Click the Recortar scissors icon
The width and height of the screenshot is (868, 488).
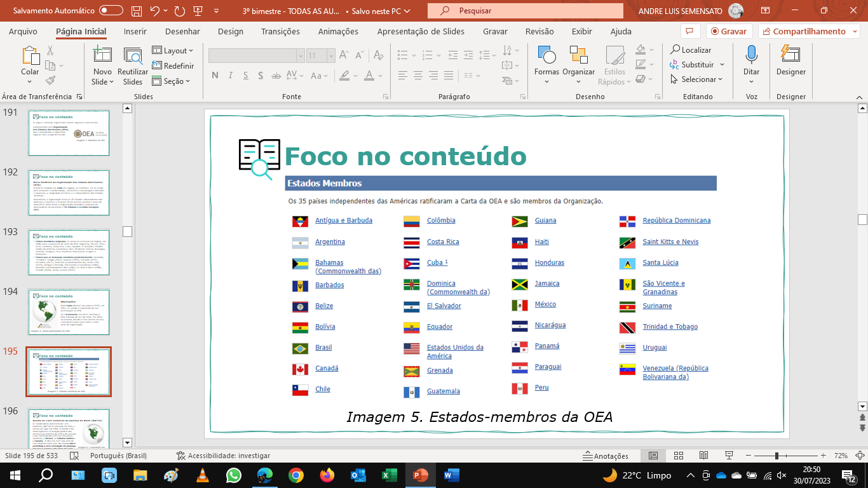[x=50, y=50]
